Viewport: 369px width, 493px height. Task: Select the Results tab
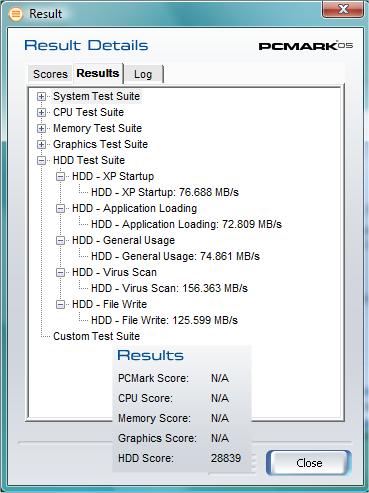[98, 73]
